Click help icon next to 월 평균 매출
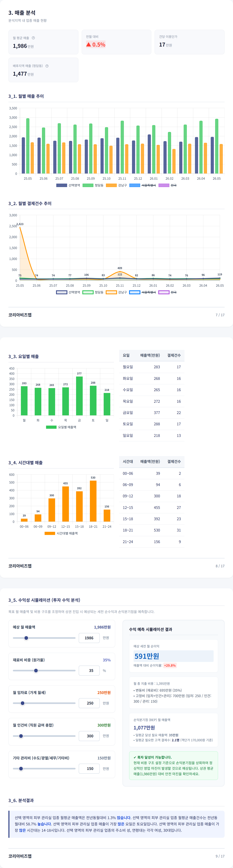 33,38
